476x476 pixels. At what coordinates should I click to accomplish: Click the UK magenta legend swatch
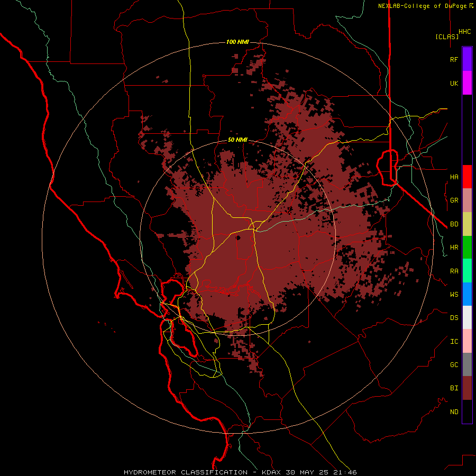467,83
